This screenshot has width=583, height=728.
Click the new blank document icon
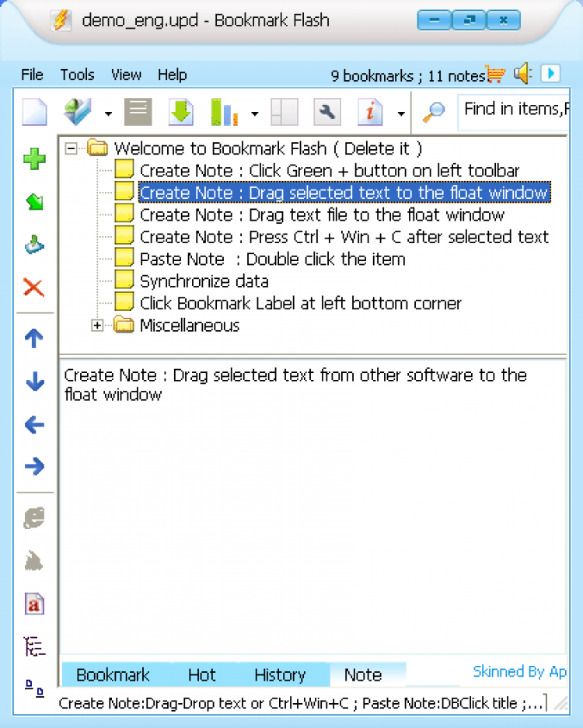click(35, 112)
